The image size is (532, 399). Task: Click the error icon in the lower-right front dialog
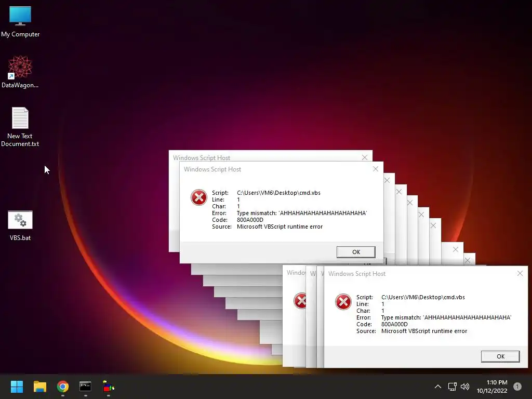tap(343, 302)
